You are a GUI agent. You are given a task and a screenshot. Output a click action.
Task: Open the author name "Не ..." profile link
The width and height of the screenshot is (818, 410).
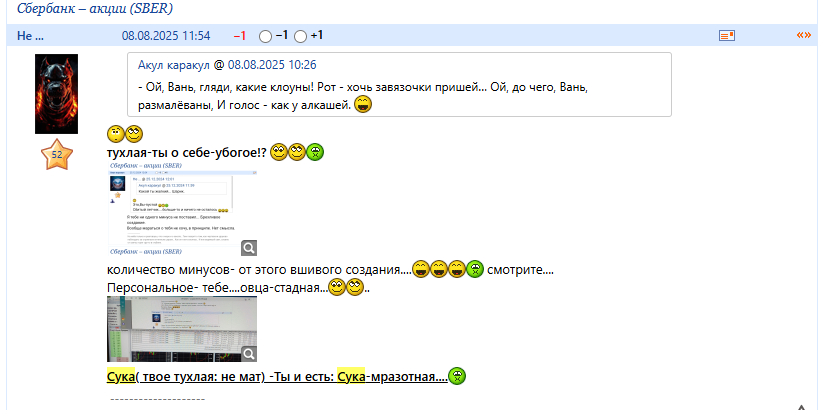tap(30, 35)
